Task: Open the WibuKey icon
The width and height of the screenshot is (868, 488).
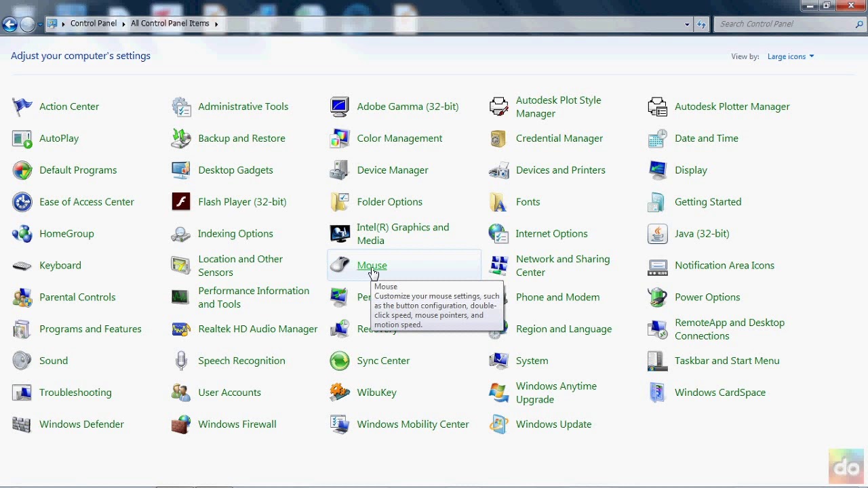Action: point(340,392)
